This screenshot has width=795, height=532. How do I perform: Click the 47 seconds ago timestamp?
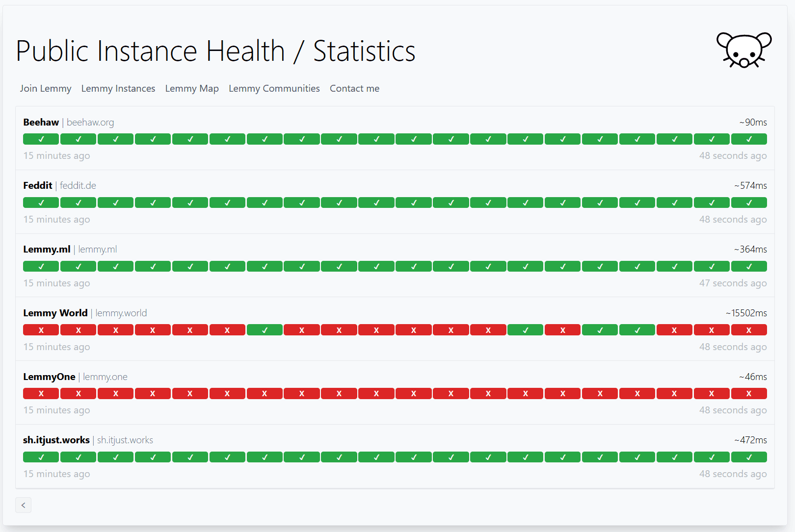733,283
